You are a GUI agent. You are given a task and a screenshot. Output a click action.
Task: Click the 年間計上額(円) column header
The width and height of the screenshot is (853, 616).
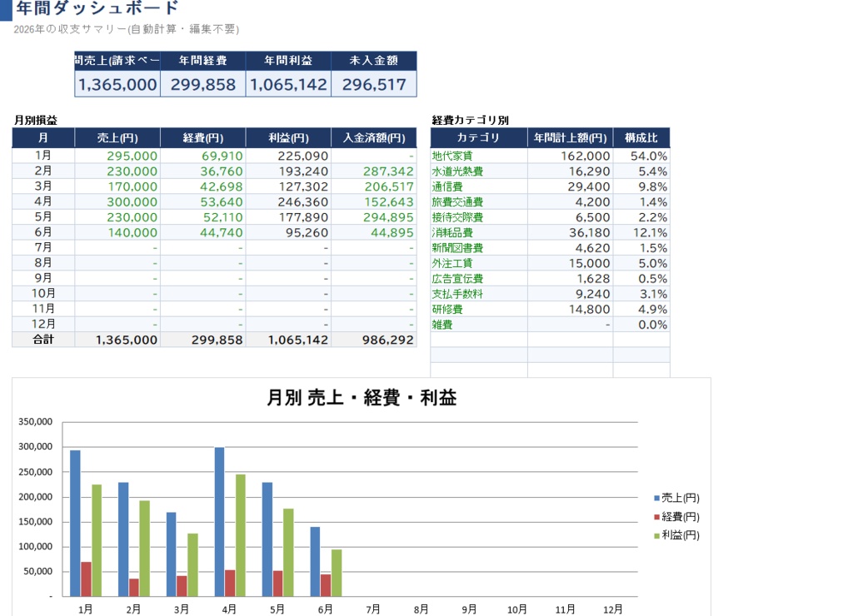(x=570, y=138)
